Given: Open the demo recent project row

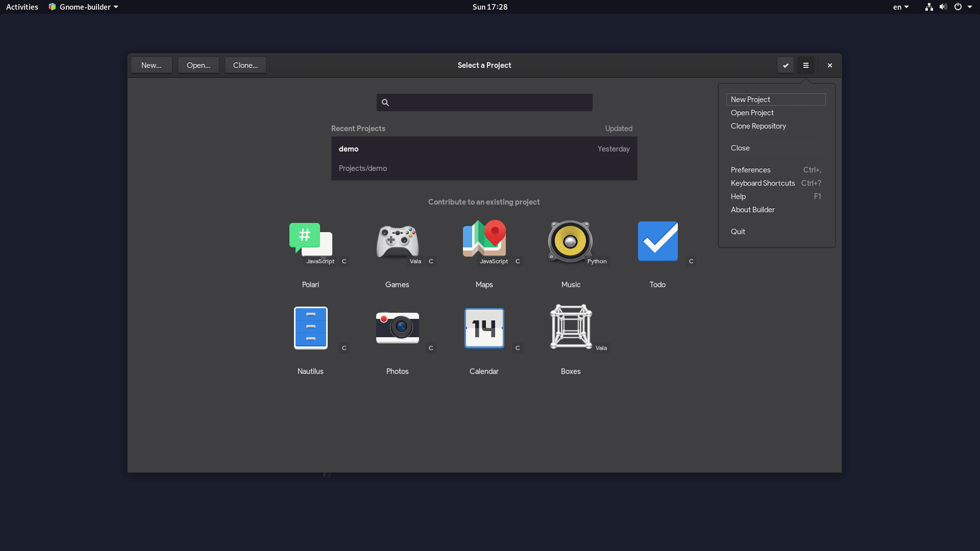Looking at the screenshot, I should point(484,158).
